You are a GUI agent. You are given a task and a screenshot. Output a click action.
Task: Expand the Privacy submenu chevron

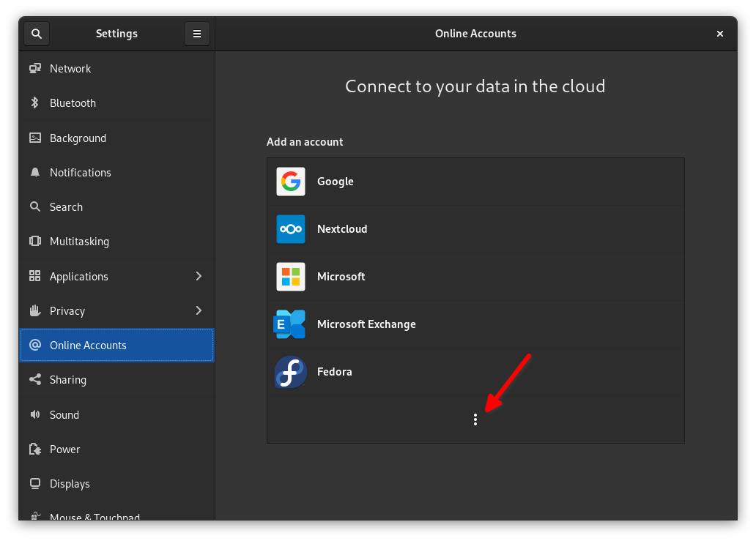199,310
